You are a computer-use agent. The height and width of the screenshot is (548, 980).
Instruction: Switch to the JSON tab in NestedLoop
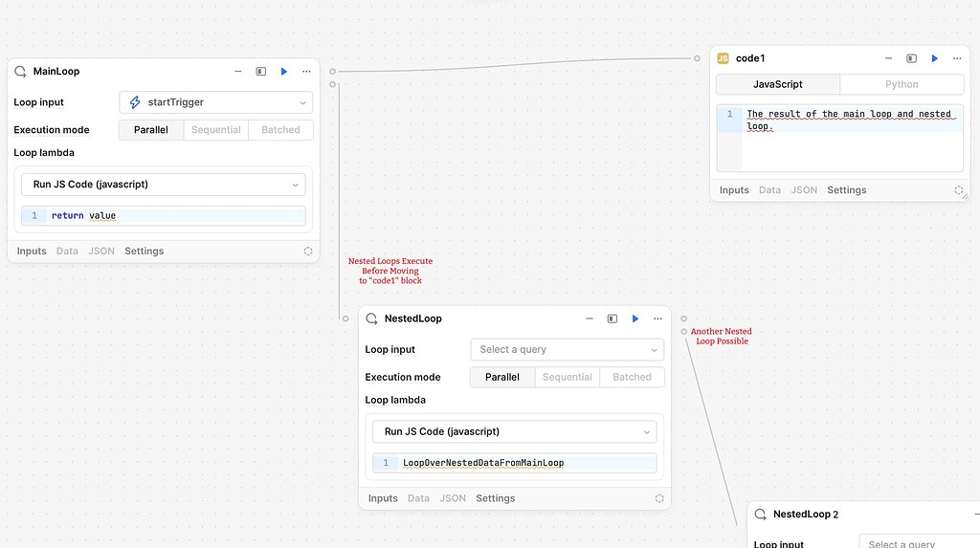453,498
